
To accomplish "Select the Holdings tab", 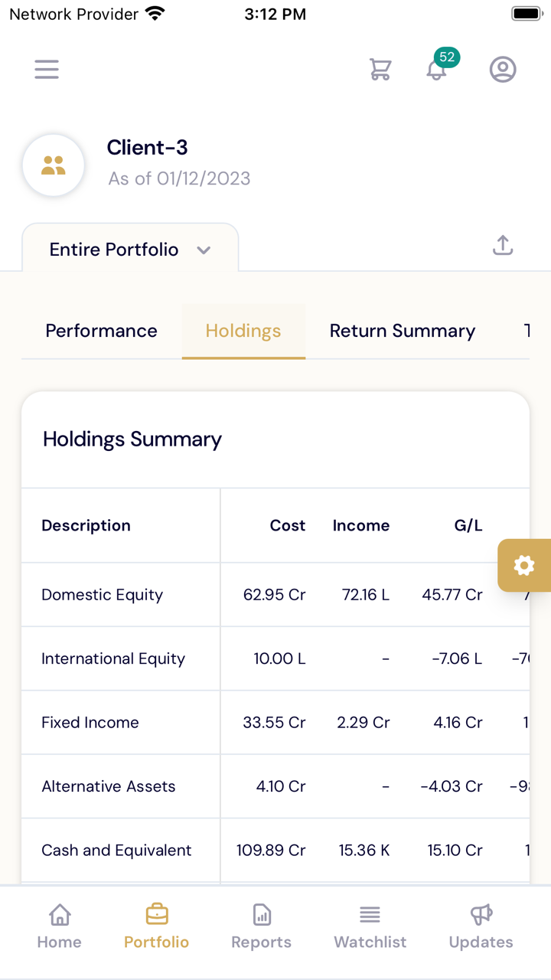I will [243, 331].
